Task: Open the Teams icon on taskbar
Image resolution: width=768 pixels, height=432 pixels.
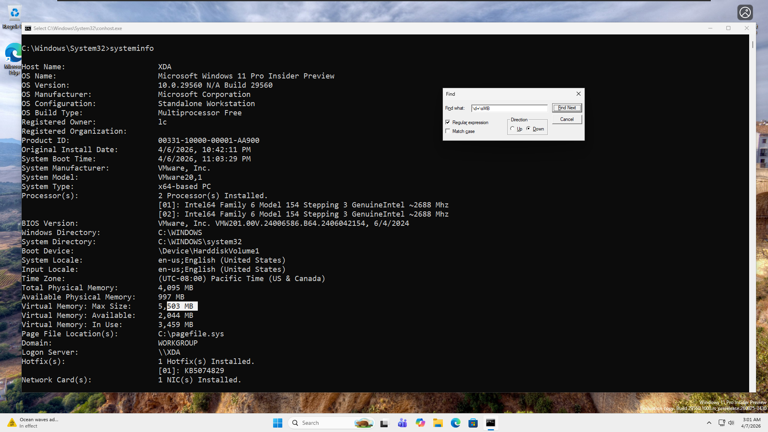Action: 402,423
